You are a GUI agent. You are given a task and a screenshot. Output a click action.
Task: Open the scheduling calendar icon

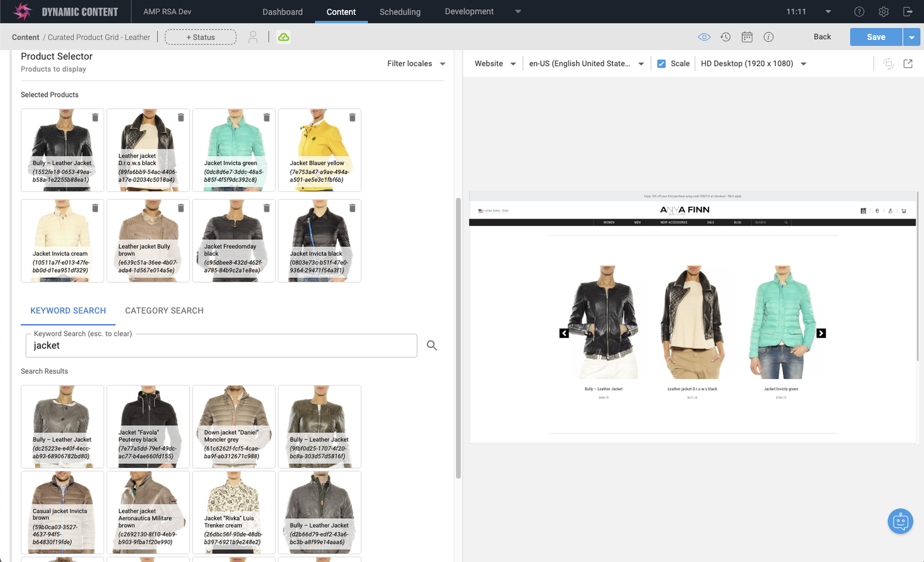point(747,37)
